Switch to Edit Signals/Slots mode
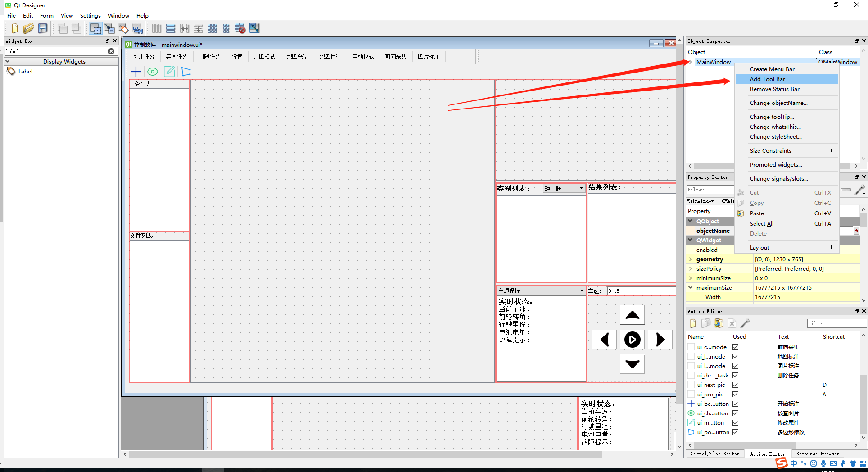This screenshot has width=868, height=472. point(109,28)
